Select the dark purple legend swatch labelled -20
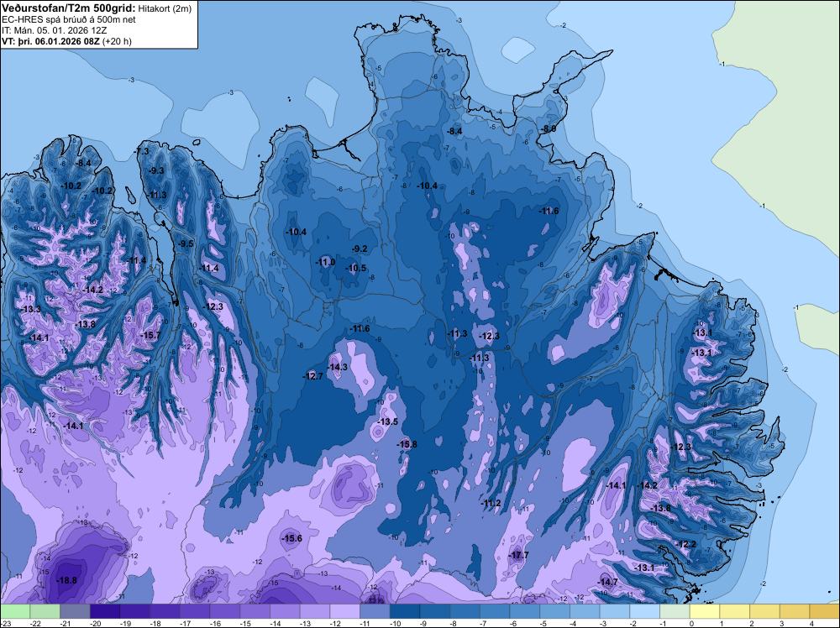Screen dimensions: 840x628 pos(105,611)
